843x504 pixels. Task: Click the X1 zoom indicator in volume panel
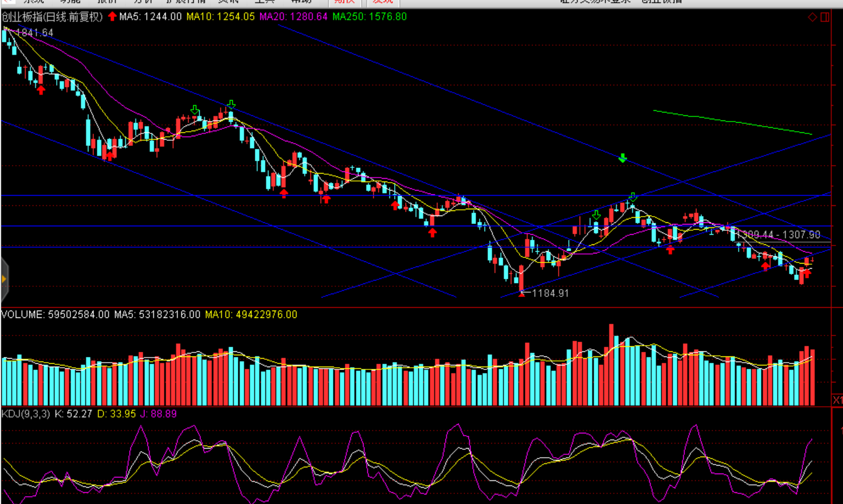pyautogui.click(x=837, y=400)
